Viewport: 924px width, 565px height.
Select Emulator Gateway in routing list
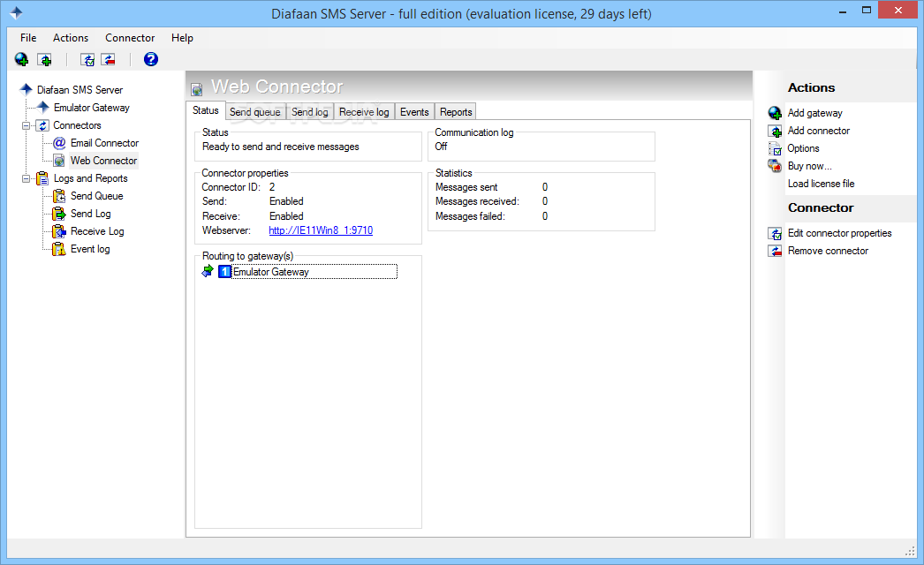[x=314, y=272]
